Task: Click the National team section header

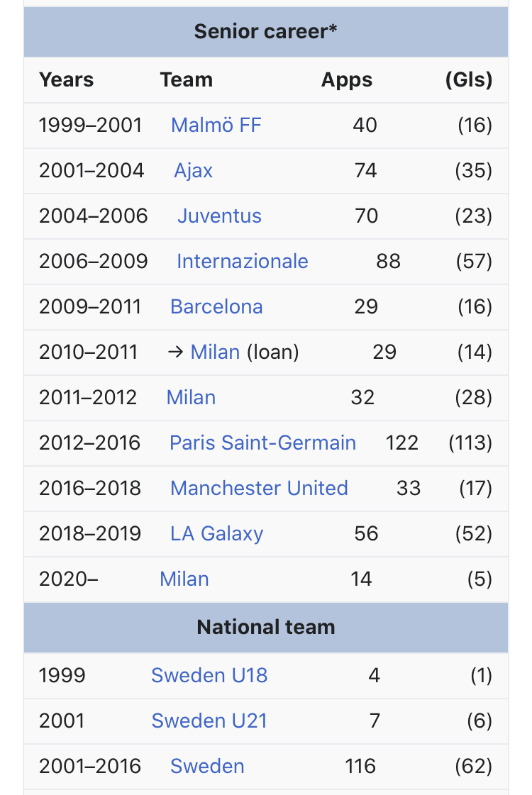Action: [266, 627]
